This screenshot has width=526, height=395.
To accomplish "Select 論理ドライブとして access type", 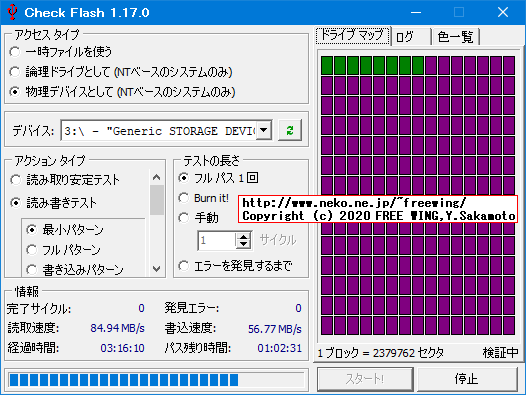I will (121, 72).
